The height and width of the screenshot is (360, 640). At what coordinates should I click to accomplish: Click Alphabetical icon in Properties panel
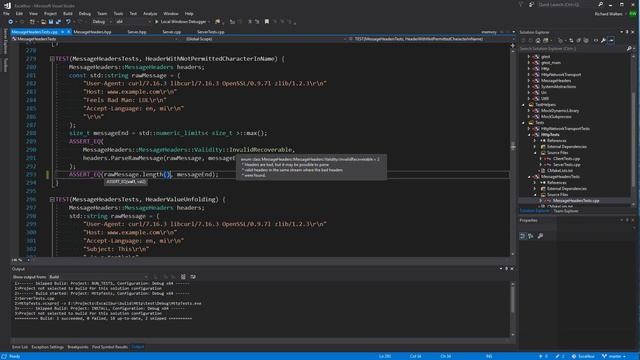point(531,236)
